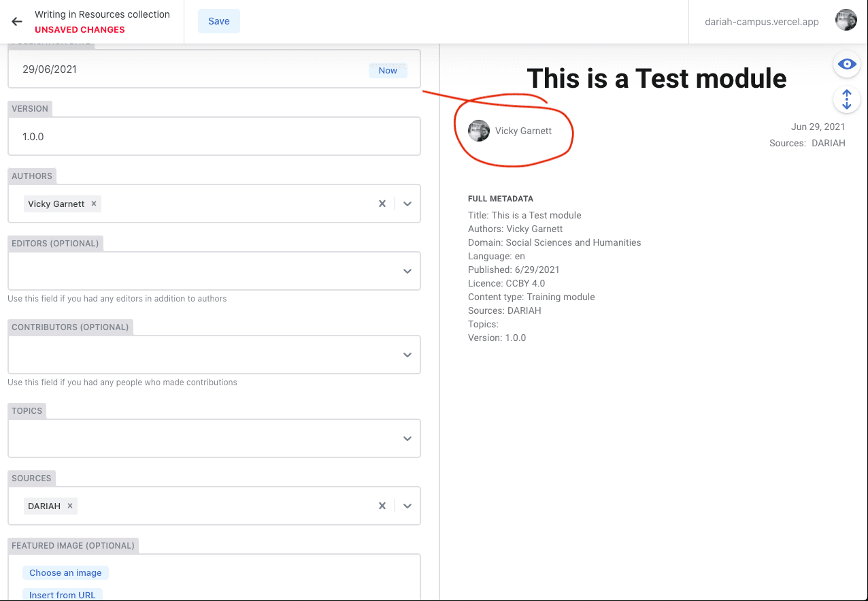Viewport: 868px width, 601px height.
Task: Open dariah-campus.vercel.app site link
Action: pos(761,21)
